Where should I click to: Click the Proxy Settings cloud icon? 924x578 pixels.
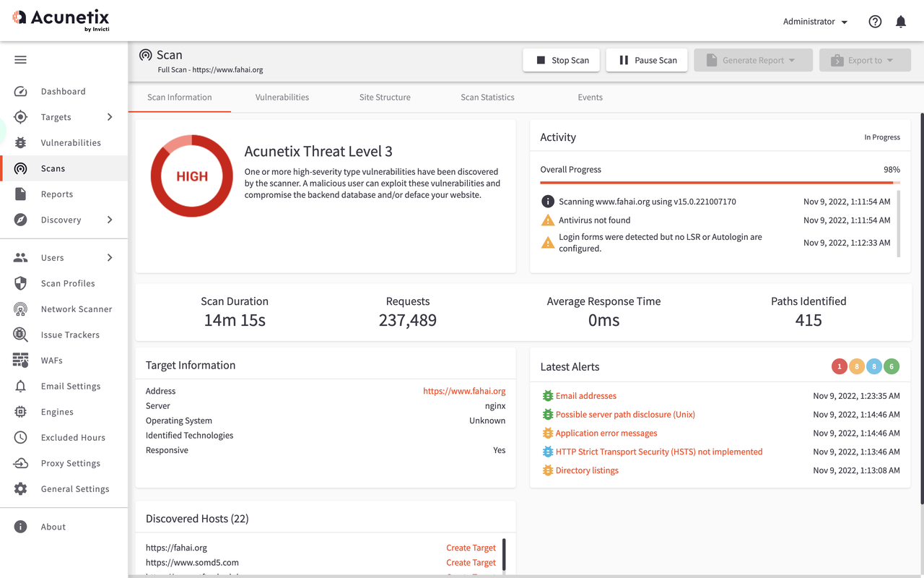pos(20,463)
